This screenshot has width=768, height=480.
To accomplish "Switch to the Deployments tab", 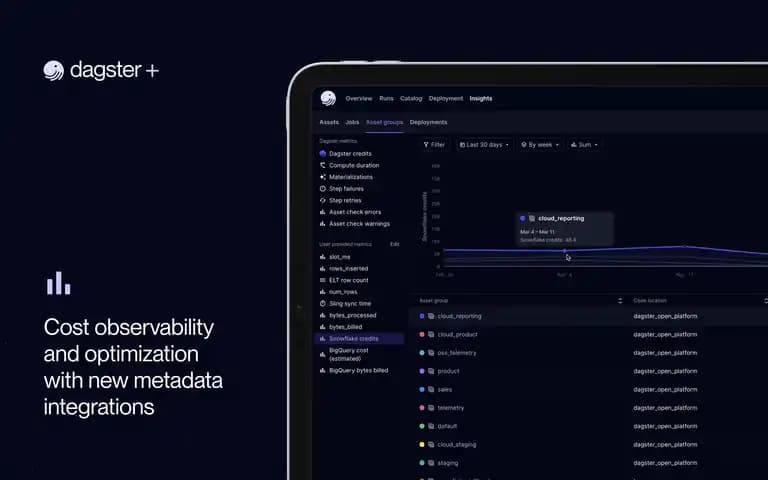I will (x=429, y=122).
